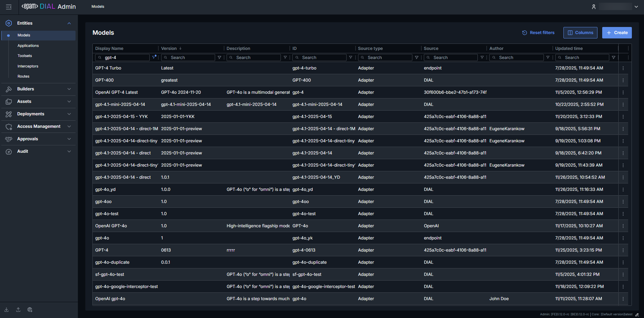The height and width of the screenshot is (318, 644).
Task: Open the Columns selector button
Action: (x=580, y=33)
